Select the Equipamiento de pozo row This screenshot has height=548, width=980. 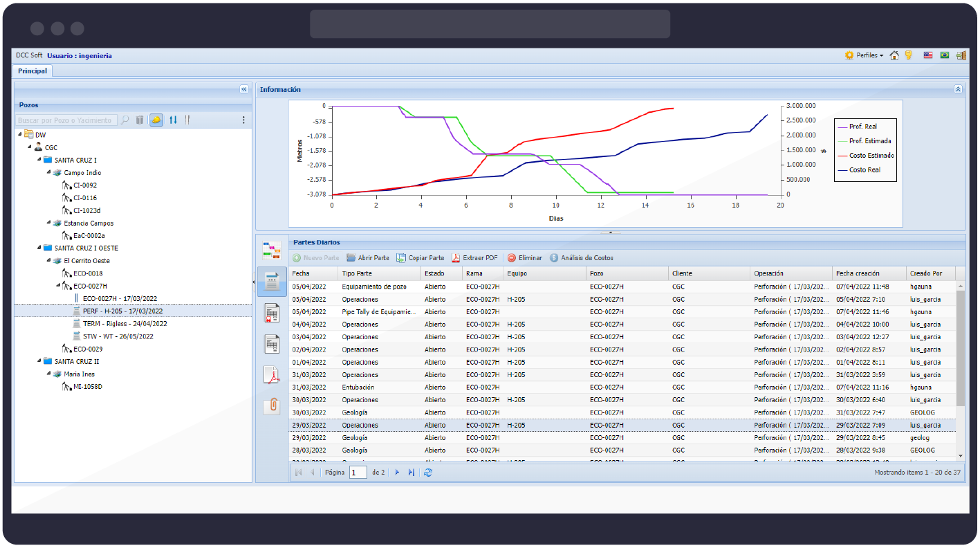622,286
